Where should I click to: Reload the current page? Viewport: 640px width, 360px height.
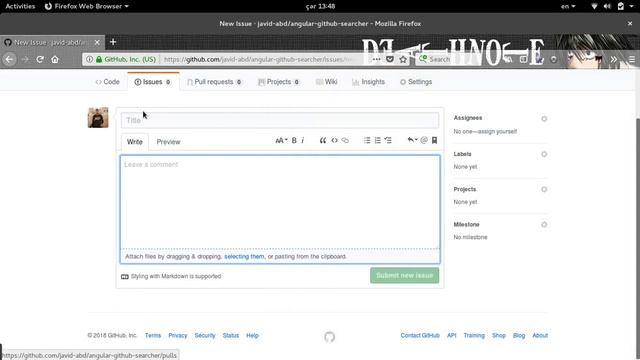40,59
